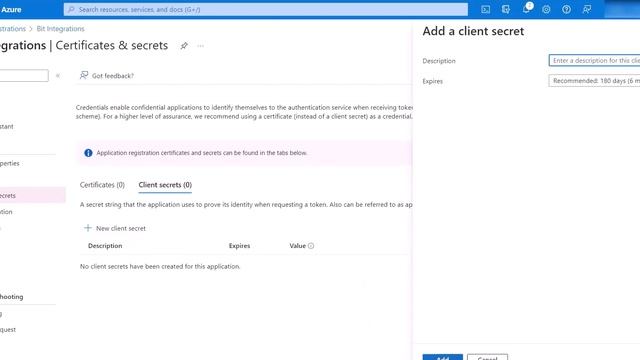This screenshot has height=360, width=640.
Task: Switch to the Certificates (0) tab
Action: pyautogui.click(x=102, y=185)
